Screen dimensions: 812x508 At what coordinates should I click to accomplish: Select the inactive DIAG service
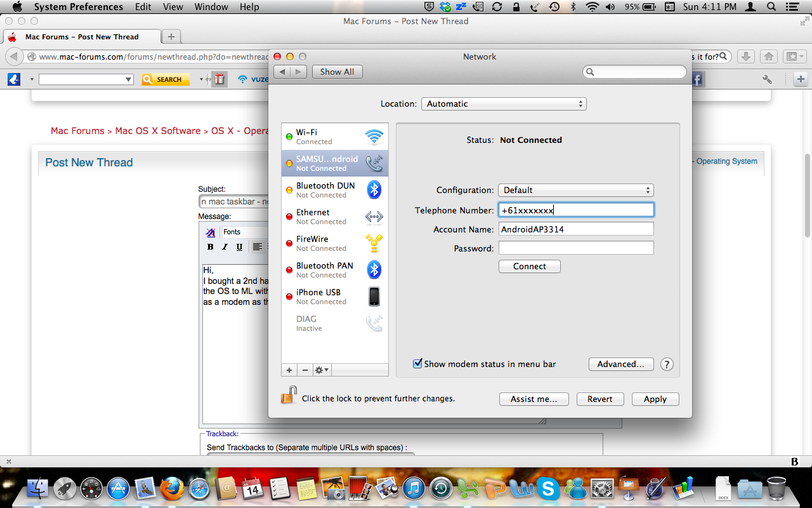point(335,323)
